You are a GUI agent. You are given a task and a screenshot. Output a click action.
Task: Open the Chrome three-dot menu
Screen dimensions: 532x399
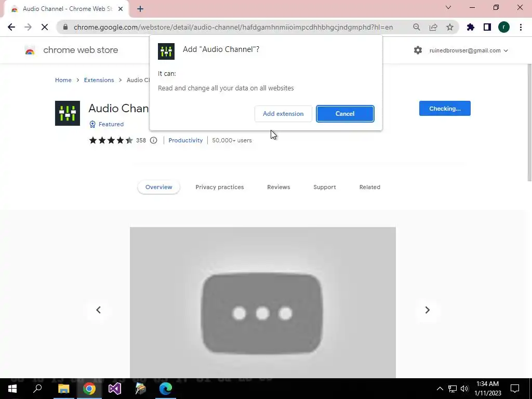pyautogui.click(x=521, y=27)
